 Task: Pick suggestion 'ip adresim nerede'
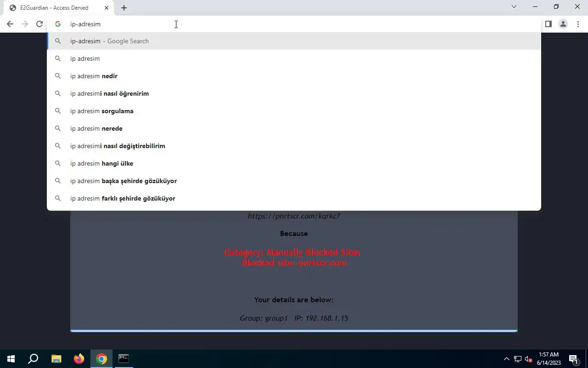pos(294,128)
